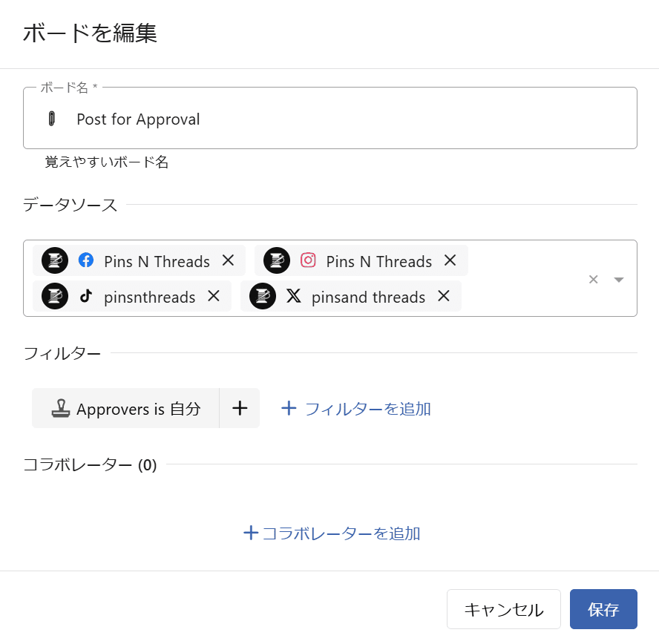The image size is (659, 644).
Task: Click the X logo on pinsand threads chip
Action: click(x=294, y=296)
